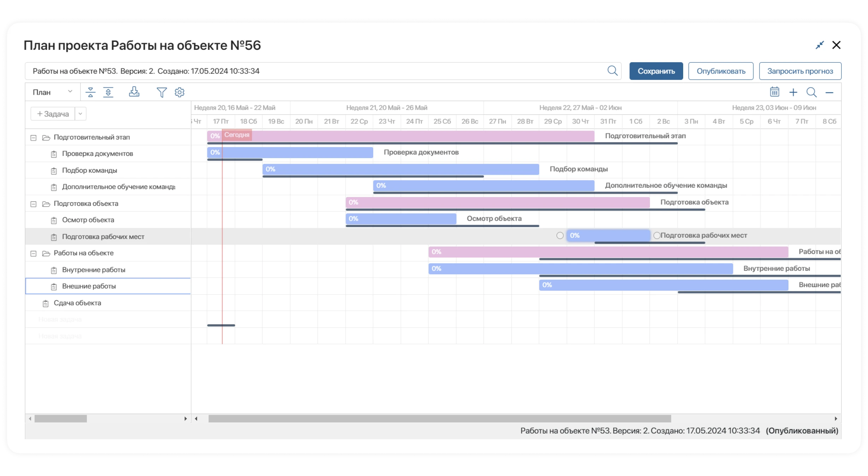Click left link circle of Подготовка рабочих мест bar

(x=560, y=236)
